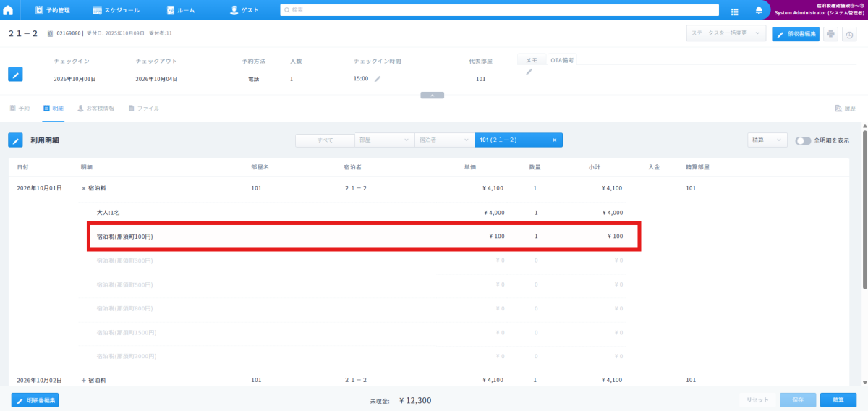
Task: Open the apps grid icon
Action: click(734, 11)
